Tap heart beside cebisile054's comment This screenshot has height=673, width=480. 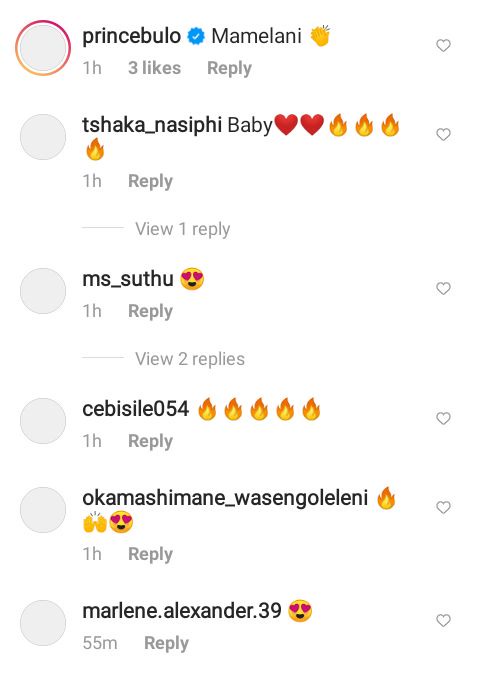(x=443, y=418)
